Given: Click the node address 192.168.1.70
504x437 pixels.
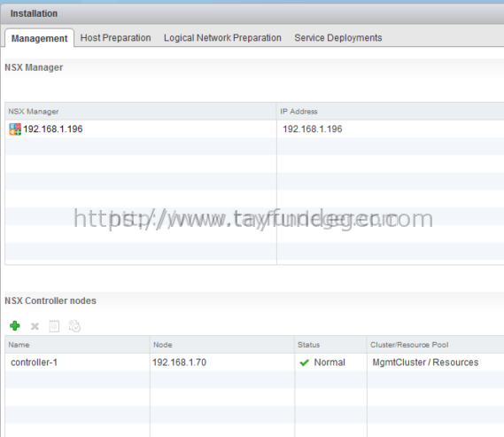Looking at the screenshot, I should (179, 363).
